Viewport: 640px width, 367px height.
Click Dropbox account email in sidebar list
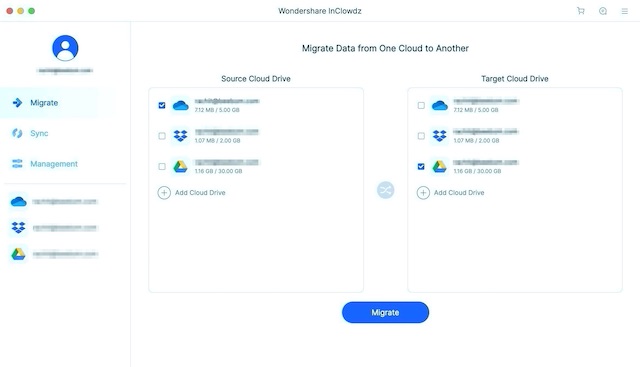[x=65, y=228]
